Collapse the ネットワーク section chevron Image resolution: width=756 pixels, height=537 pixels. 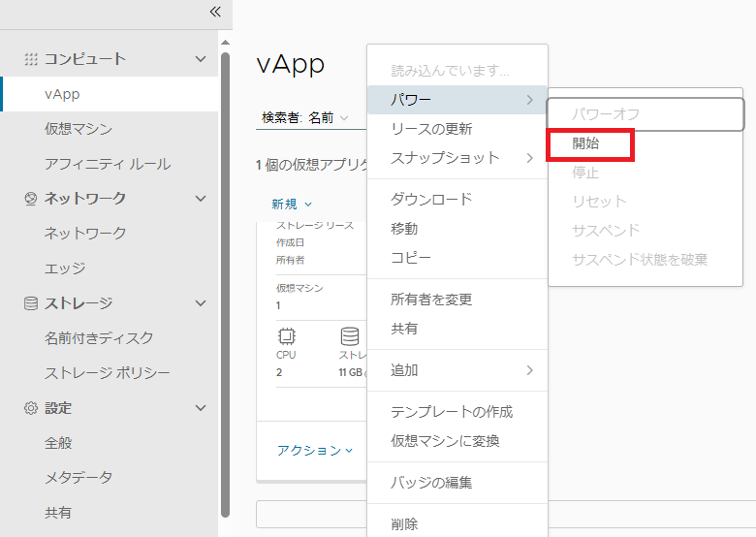point(201,199)
